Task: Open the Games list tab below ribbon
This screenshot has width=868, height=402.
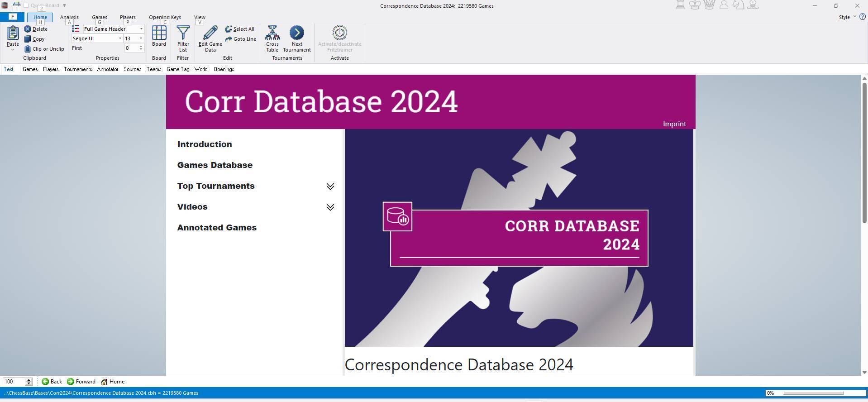Action: click(30, 69)
